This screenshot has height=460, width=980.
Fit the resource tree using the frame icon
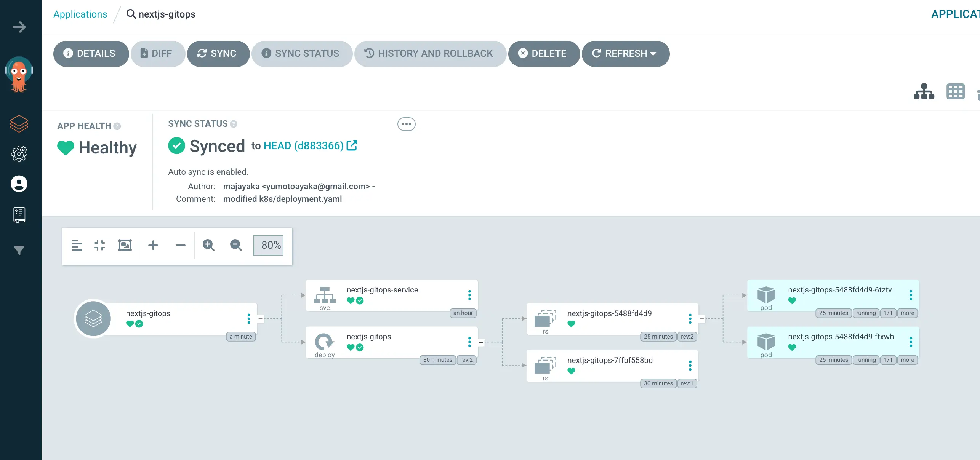coord(125,245)
